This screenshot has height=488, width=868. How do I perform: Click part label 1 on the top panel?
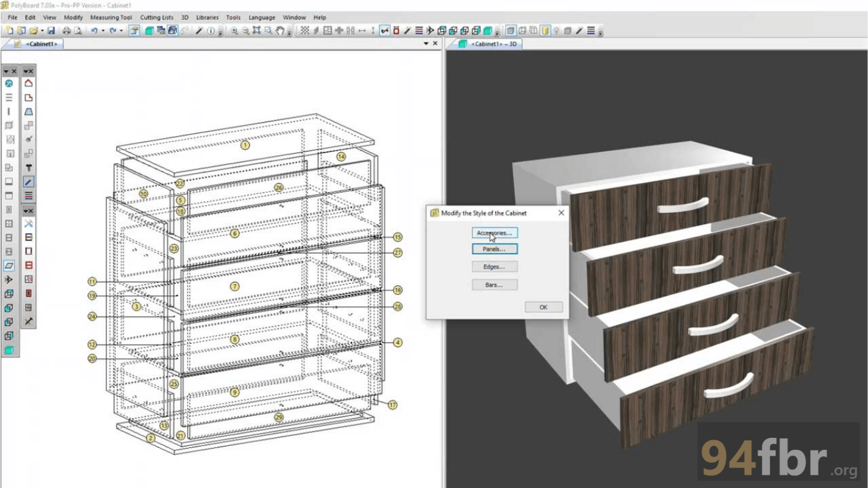click(x=245, y=145)
